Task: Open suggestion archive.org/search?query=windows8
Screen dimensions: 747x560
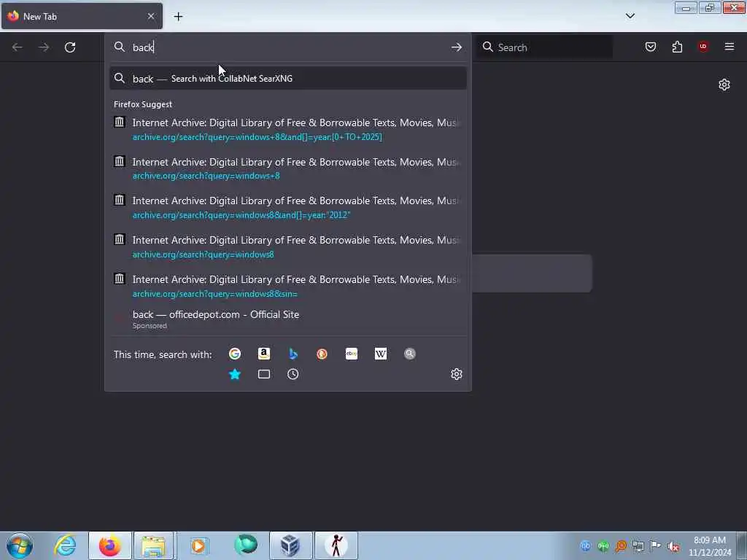Action: pyautogui.click(x=288, y=247)
